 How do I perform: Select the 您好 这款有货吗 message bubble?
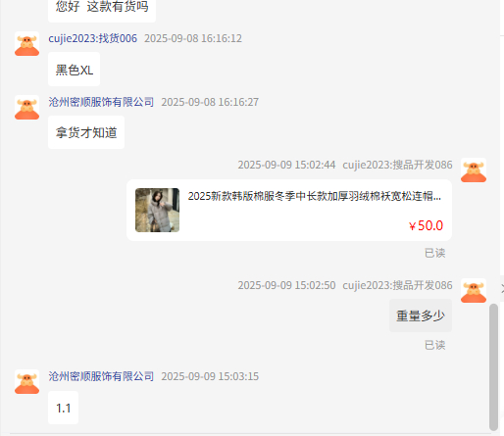click(x=102, y=9)
